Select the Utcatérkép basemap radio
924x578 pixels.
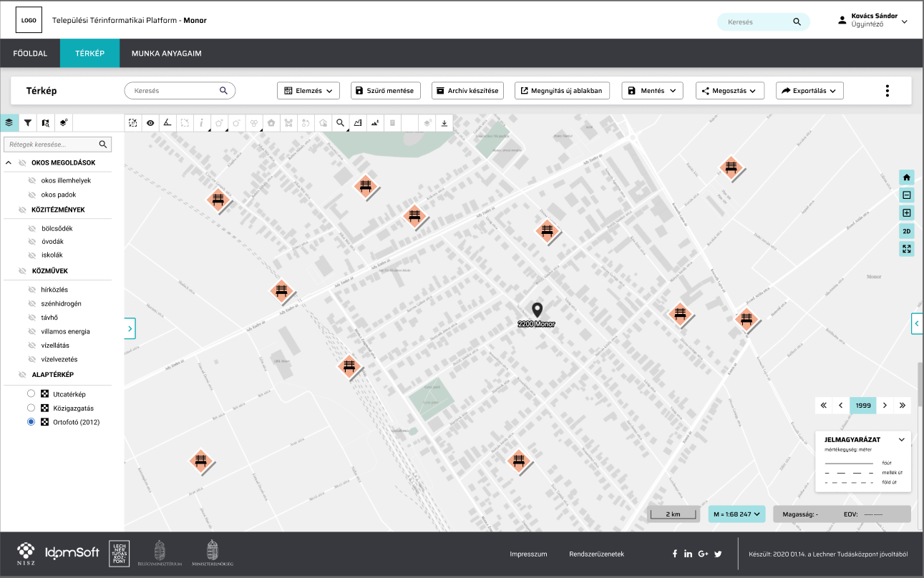(x=31, y=394)
